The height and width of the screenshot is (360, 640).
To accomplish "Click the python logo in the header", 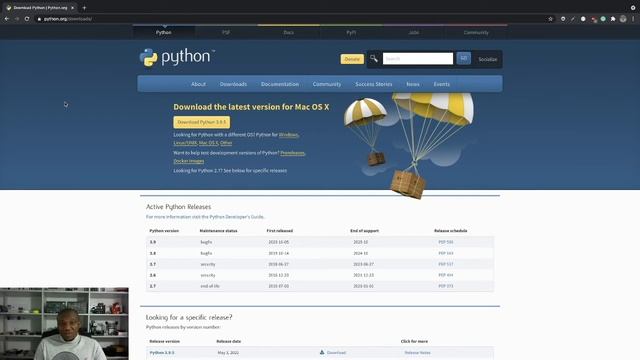I will click(x=177, y=57).
